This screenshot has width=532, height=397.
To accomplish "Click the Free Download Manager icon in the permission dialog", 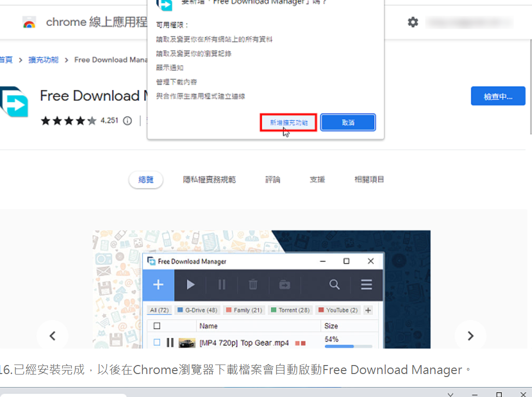I will coord(164,5).
